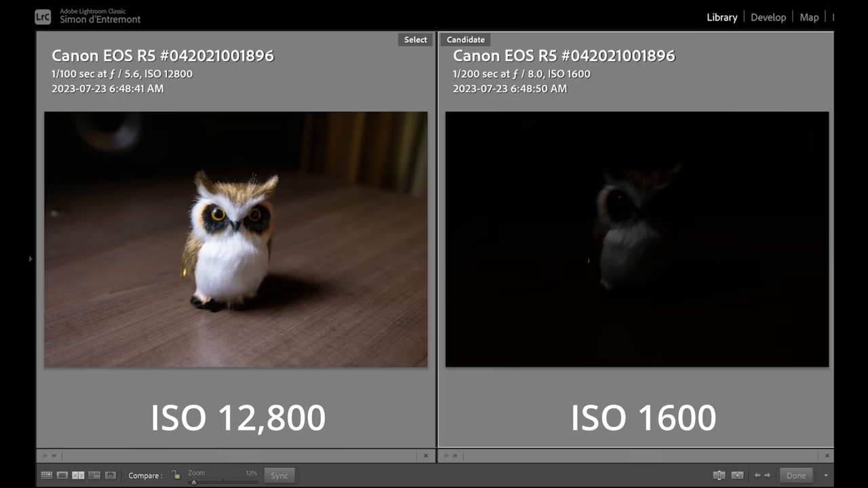This screenshot has height=488, width=868.
Task: Expand the left side panel with the arrow
Action: [30, 259]
